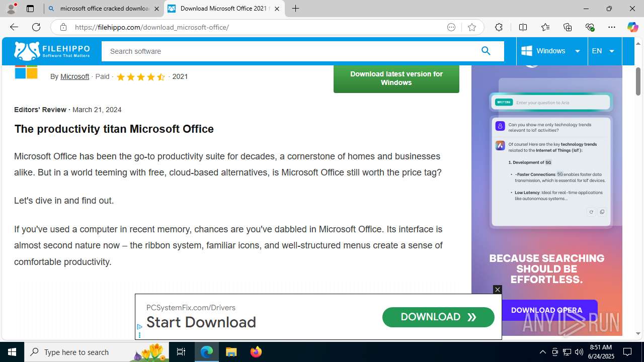Open Collections icon in toolbar
Image resolution: width=644 pixels, height=362 pixels.
(x=568, y=27)
